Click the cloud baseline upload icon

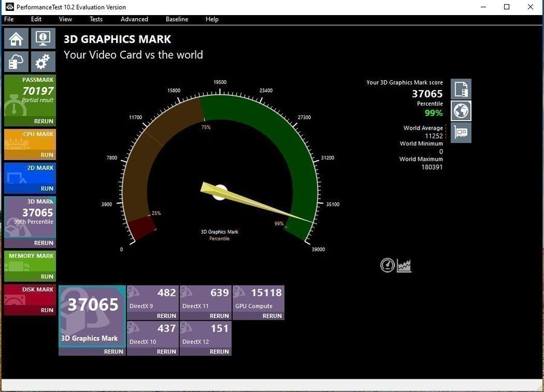(16, 62)
